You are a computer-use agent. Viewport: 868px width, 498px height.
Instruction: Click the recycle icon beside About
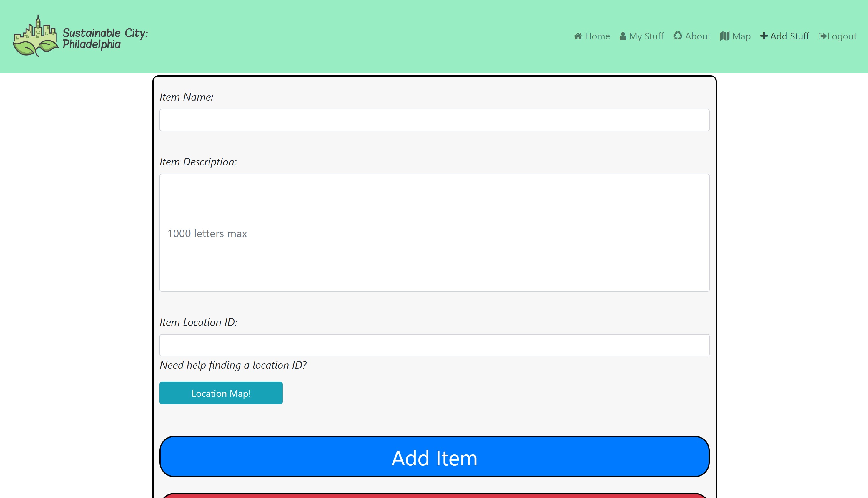678,36
